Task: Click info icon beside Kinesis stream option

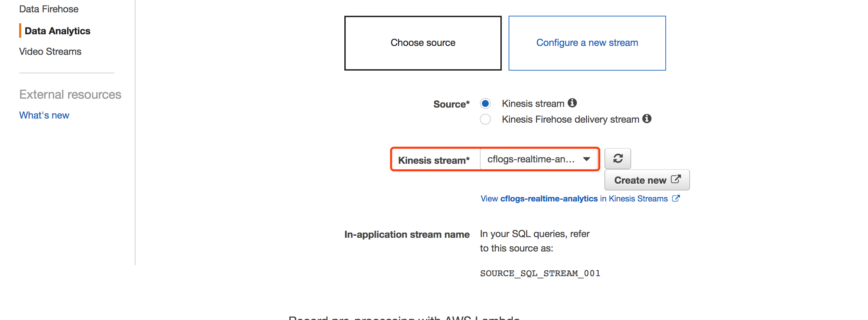Action: click(x=572, y=103)
